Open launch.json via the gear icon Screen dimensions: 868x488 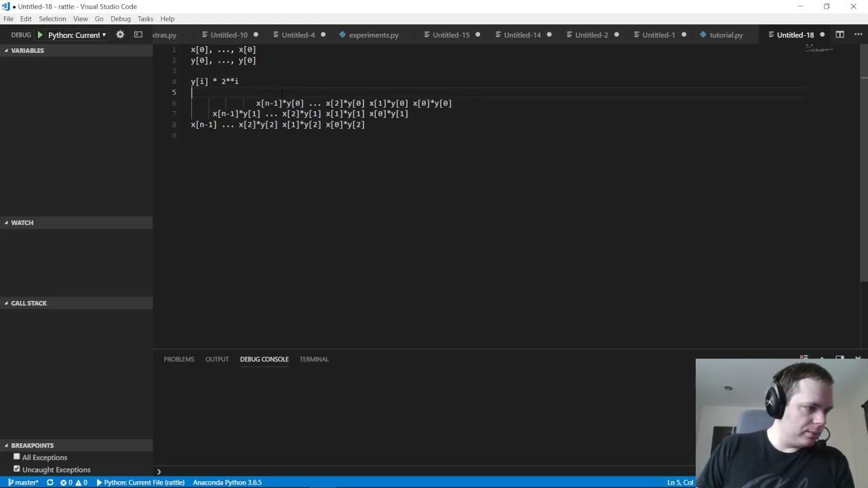[120, 35]
